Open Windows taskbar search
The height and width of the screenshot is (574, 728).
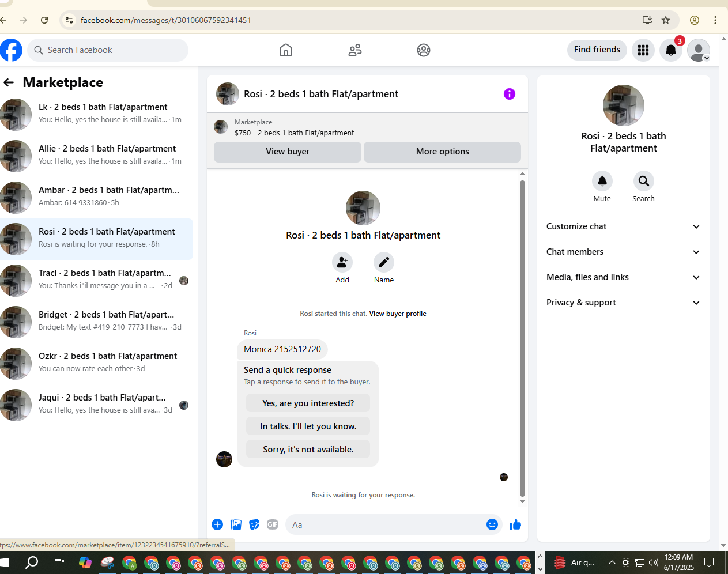click(x=32, y=562)
